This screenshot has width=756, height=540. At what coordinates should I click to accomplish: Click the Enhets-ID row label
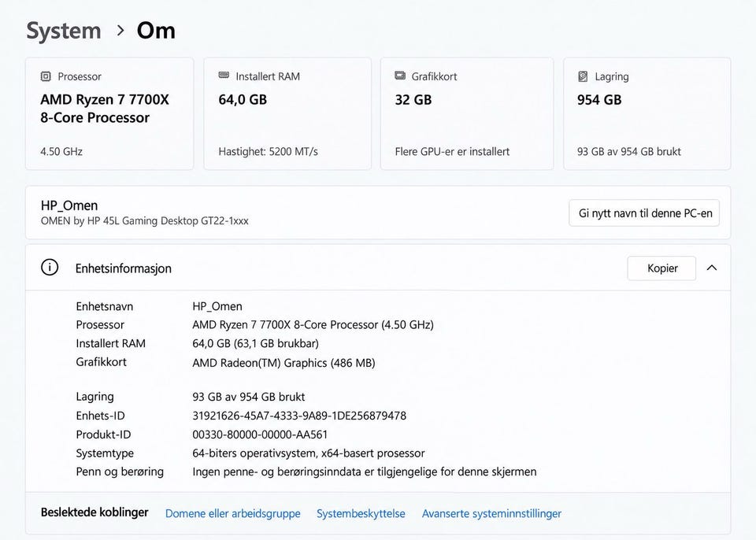100,416
